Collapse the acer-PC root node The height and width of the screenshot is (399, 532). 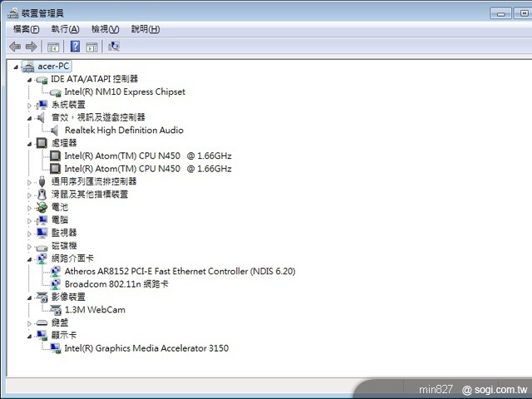(x=16, y=67)
